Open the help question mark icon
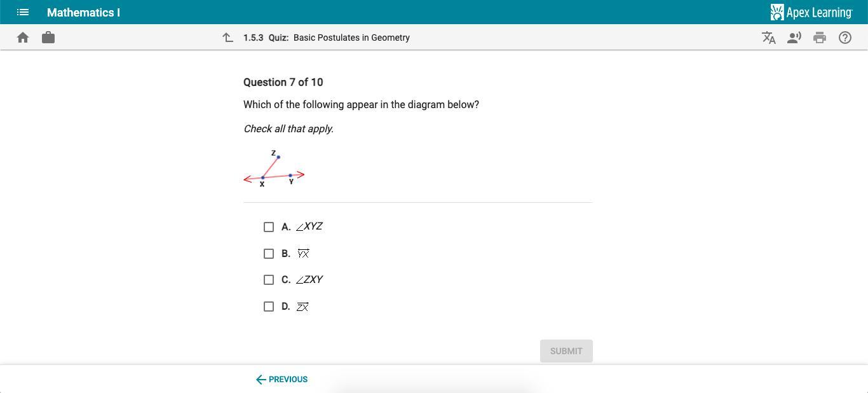 [x=845, y=38]
